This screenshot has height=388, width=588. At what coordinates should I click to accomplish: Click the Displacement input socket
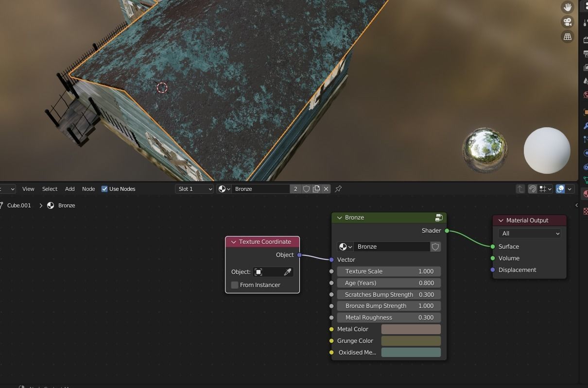[493, 270]
